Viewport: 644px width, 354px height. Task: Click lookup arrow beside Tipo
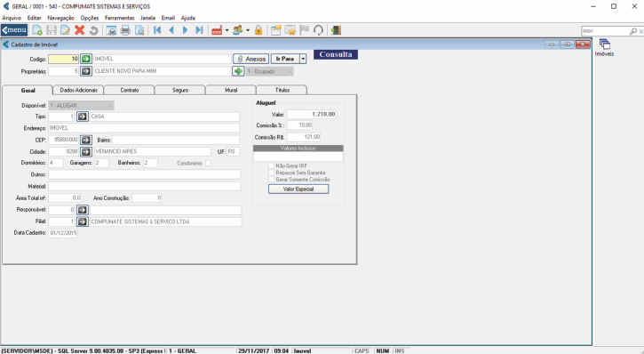pos(82,117)
